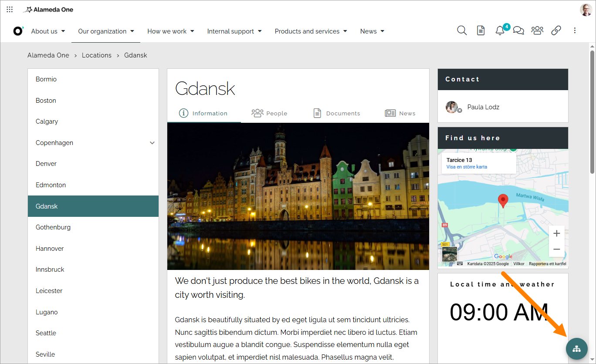Select Denver in the locations list

tap(93, 164)
